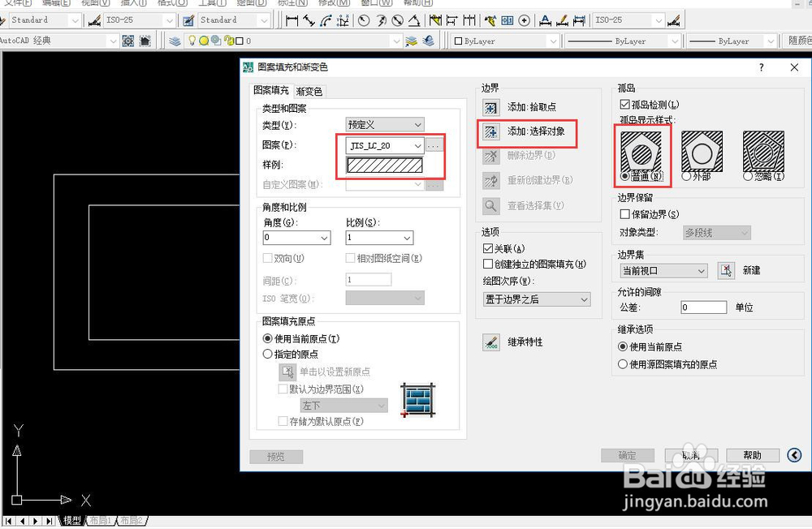Viewport: 812px width, 529px height.
Task: Collapse the dialog with the round arrow
Action: tap(794, 455)
